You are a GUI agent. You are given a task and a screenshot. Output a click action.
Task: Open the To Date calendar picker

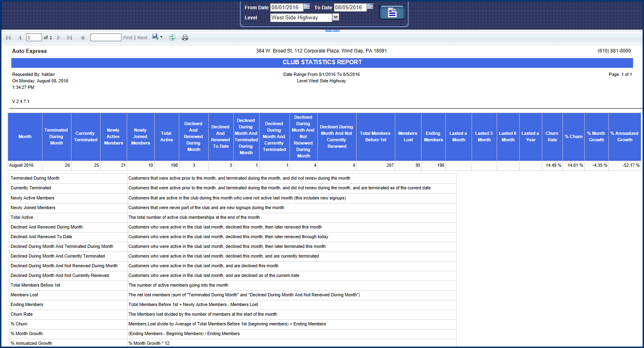click(370, 6)
